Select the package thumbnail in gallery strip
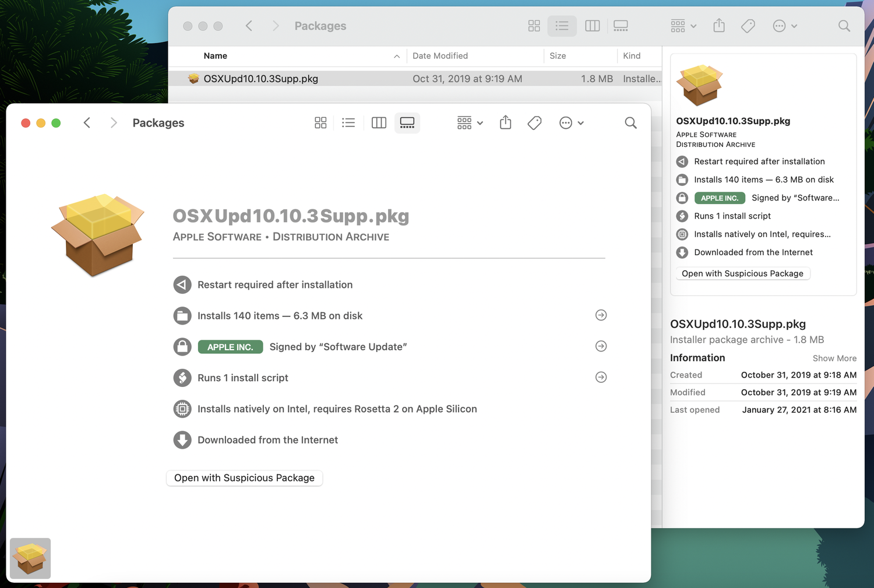Screen dimensions: 874x588 click(x=30, y=558)
